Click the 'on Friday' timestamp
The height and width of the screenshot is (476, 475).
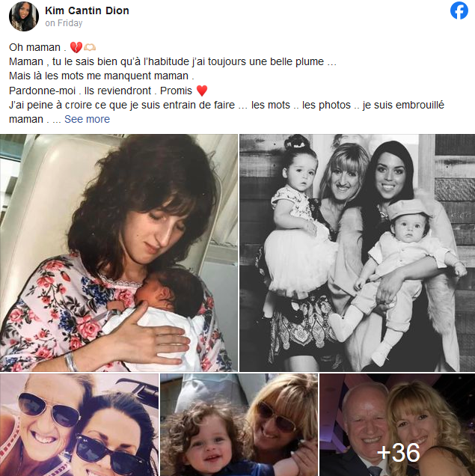(x=64, y=23)
